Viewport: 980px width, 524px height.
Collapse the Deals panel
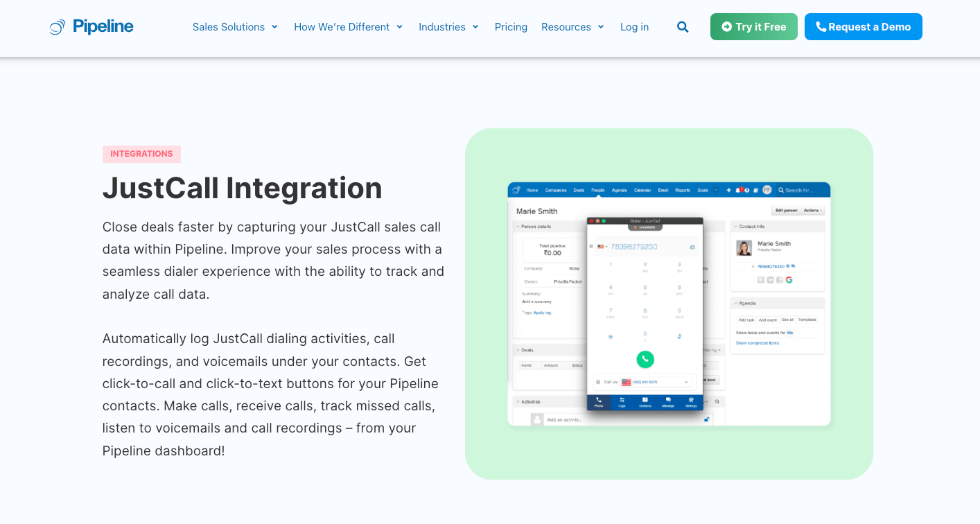[518, 350]
